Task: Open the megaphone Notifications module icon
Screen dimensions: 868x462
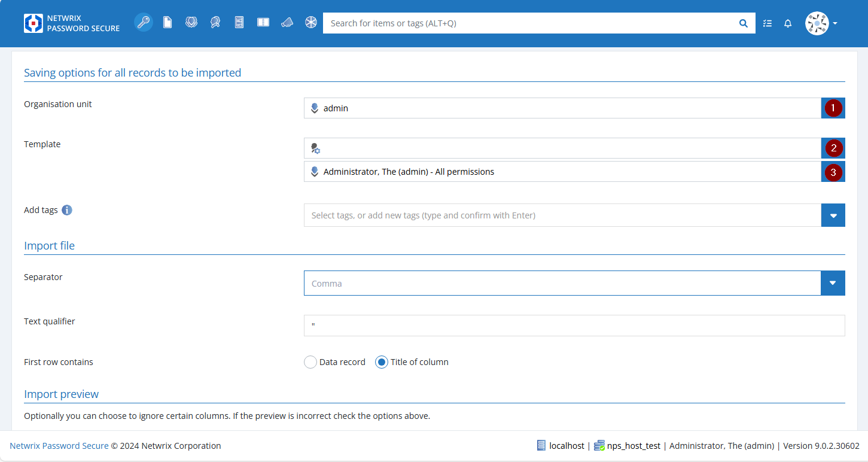Action: click(287, 23)
